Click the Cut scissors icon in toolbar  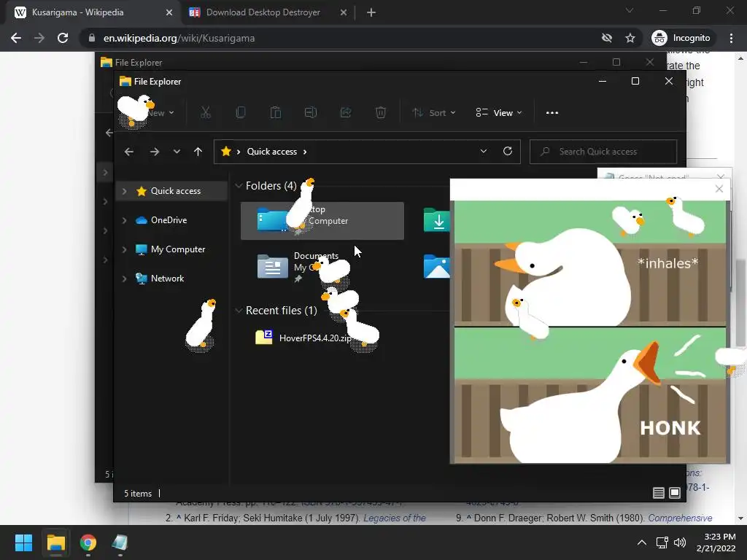point(205,112)
